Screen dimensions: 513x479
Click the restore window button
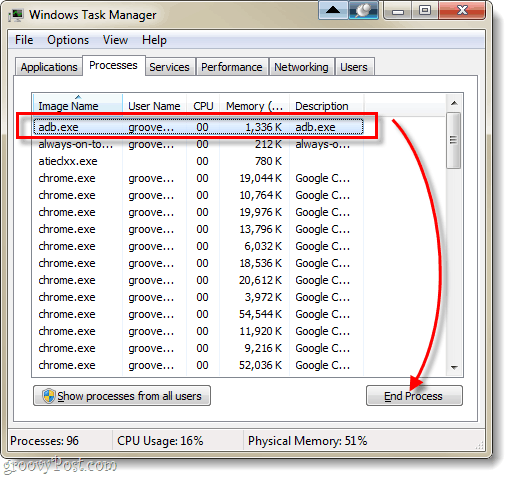tap(425, 11)
